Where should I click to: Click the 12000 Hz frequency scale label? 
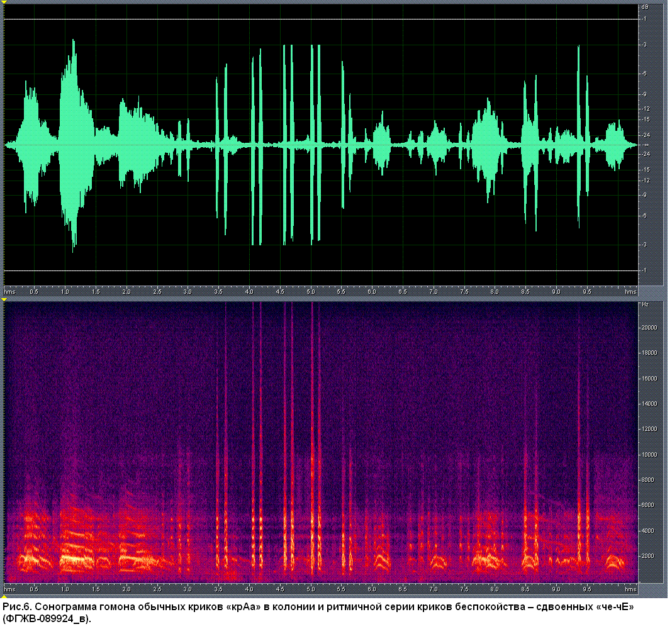pyautogui.click(x=649, y=429)
